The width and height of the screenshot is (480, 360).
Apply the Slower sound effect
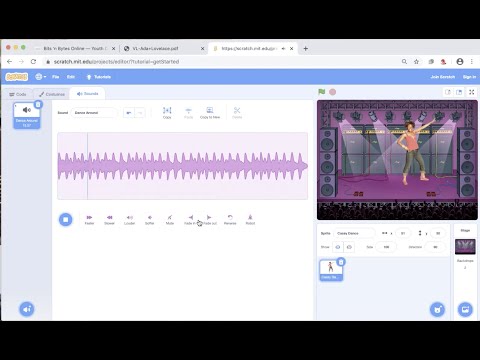pyautogui.click(x=109, y=220)
